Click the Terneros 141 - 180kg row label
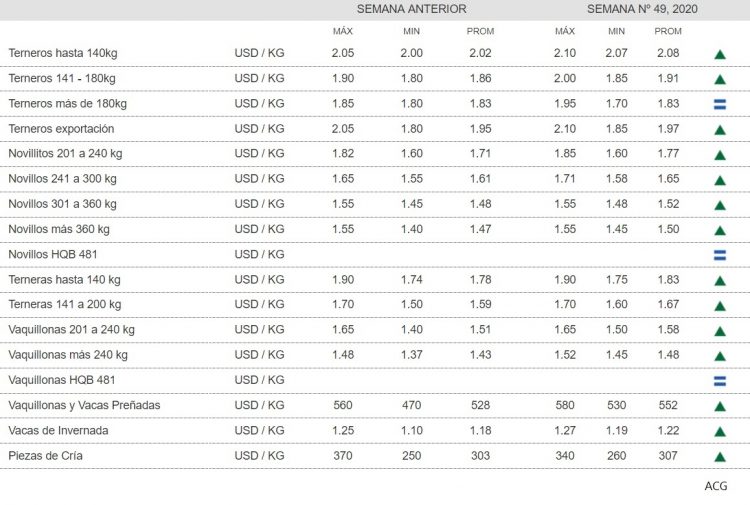 61,78
